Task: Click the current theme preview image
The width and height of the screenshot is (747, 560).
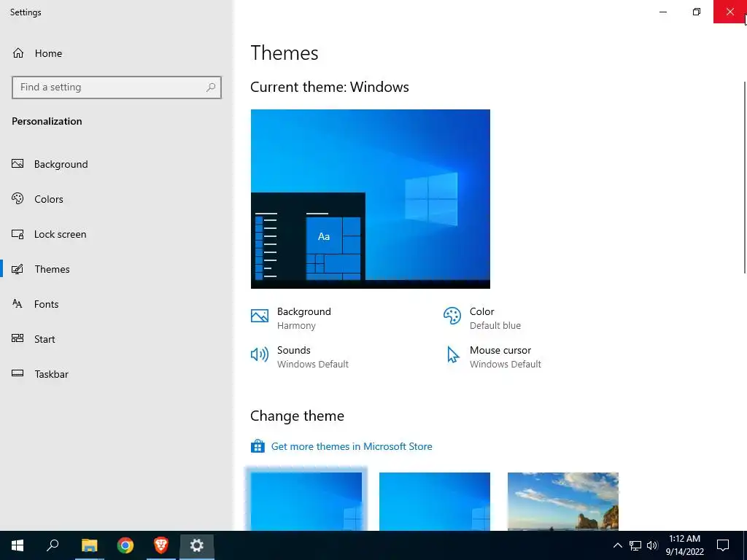Action: coord(370,199)
